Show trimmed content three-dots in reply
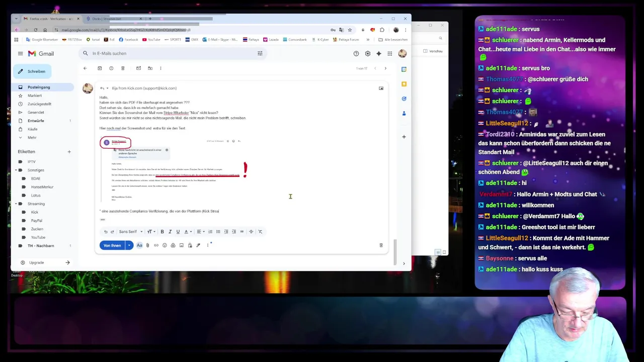 point(103,220)
